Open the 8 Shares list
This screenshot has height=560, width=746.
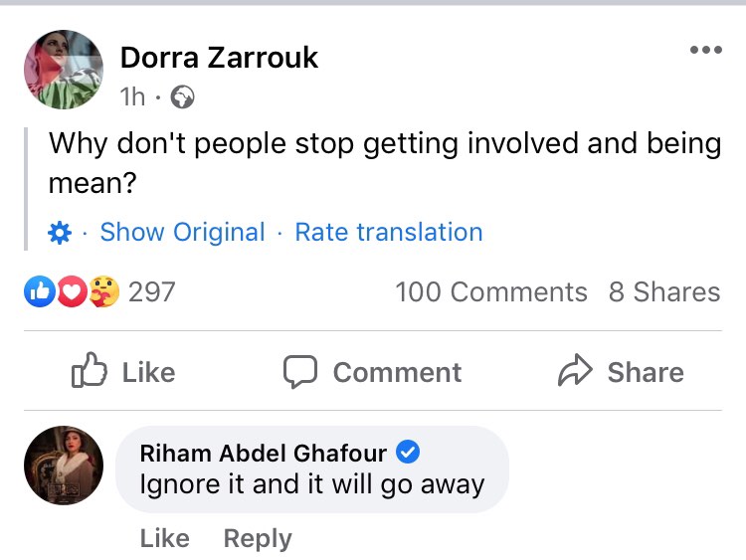point(663,291)
